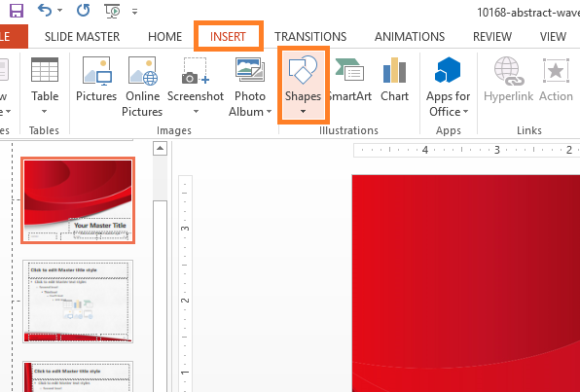Insert a Table from the ribbon
Screen dimensions: 580x392
pos(44,79)
